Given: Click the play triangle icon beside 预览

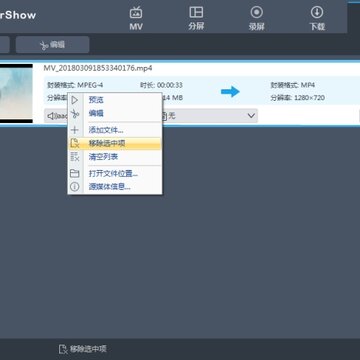Looking at the screenshot, I should (x=75, y=100).
